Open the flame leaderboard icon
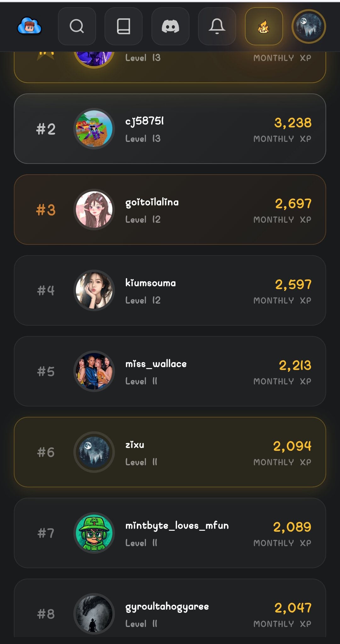Screen dimensions: 340x644 click(264, 26)
